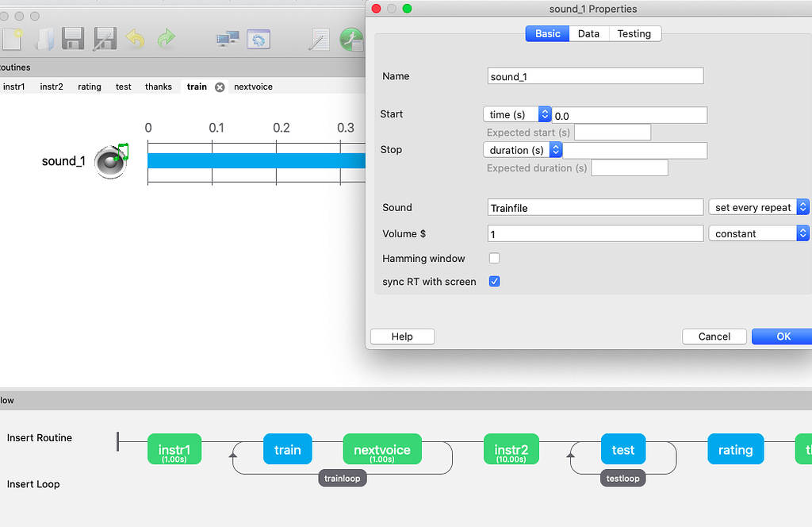The height and width of the screenshot is (527, 812).
Task: Open the instr2 routine tab
Action: point(52,87)
